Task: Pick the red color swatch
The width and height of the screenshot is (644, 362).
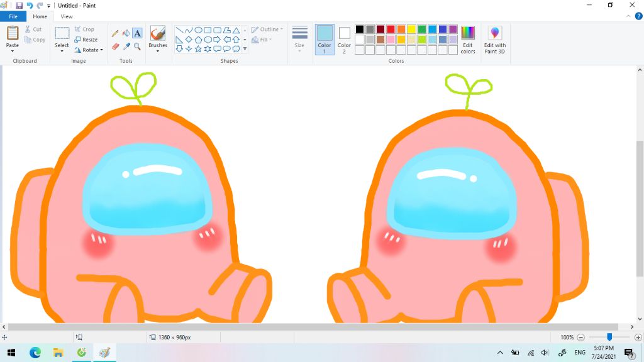Action: click(391, 29)
